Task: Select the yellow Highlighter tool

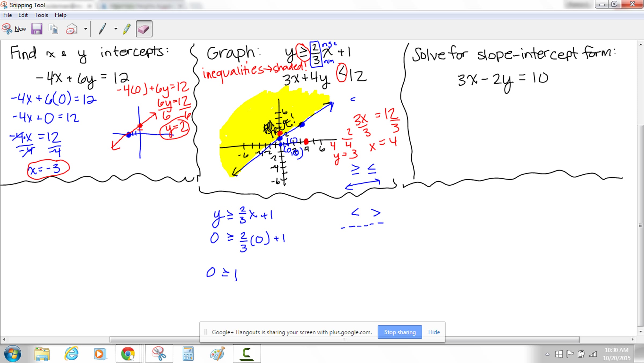Action: point(127,29)
